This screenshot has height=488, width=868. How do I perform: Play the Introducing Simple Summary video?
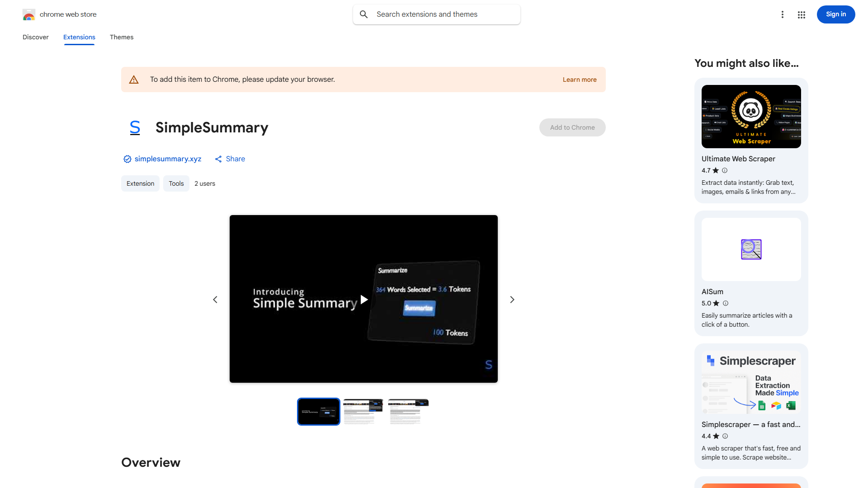pos(364,300)
